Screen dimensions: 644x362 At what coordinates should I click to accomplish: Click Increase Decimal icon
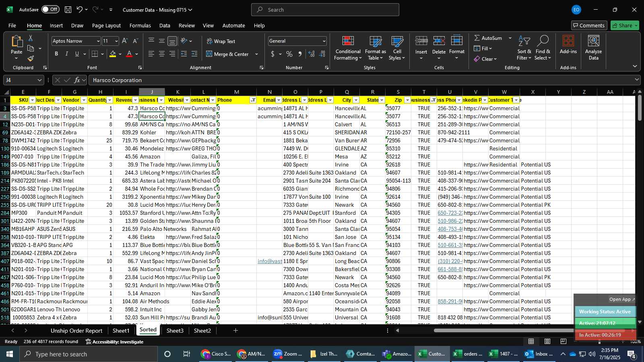(312, 54)
